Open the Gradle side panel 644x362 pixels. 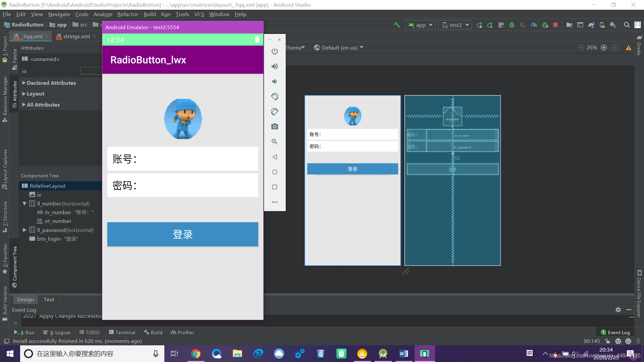(639, 46)
